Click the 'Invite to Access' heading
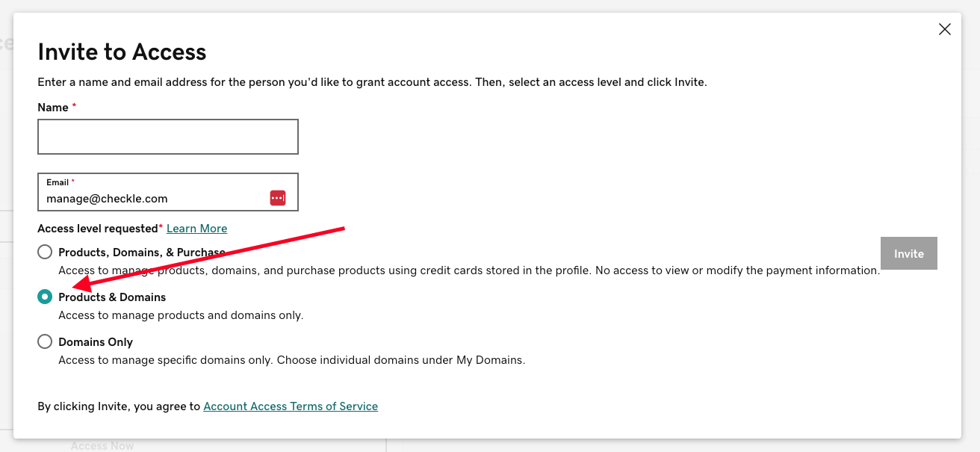This screenshot has height=452, width=980. pos(122,52)
